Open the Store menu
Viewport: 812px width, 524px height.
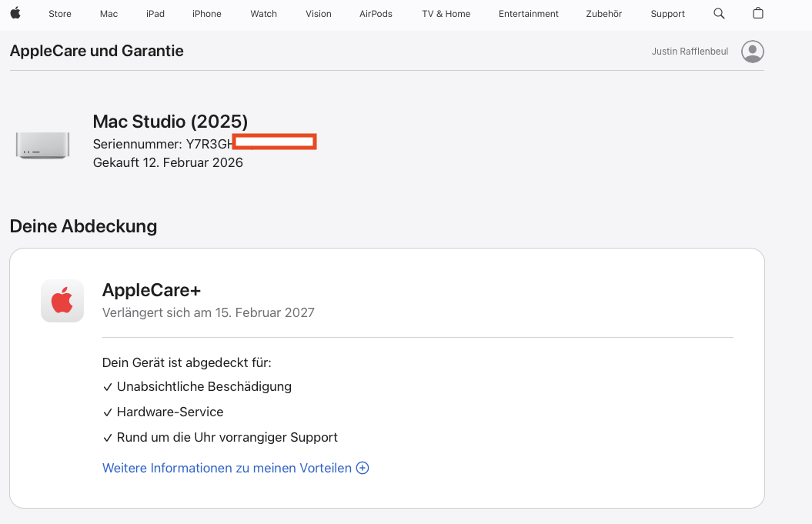[x=60, y=14]
